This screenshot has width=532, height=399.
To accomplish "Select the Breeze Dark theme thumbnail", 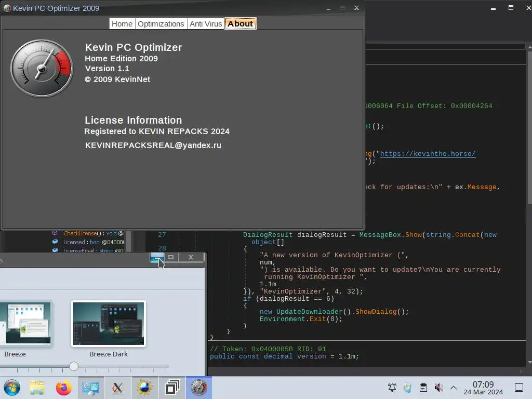I will (109, 324).
